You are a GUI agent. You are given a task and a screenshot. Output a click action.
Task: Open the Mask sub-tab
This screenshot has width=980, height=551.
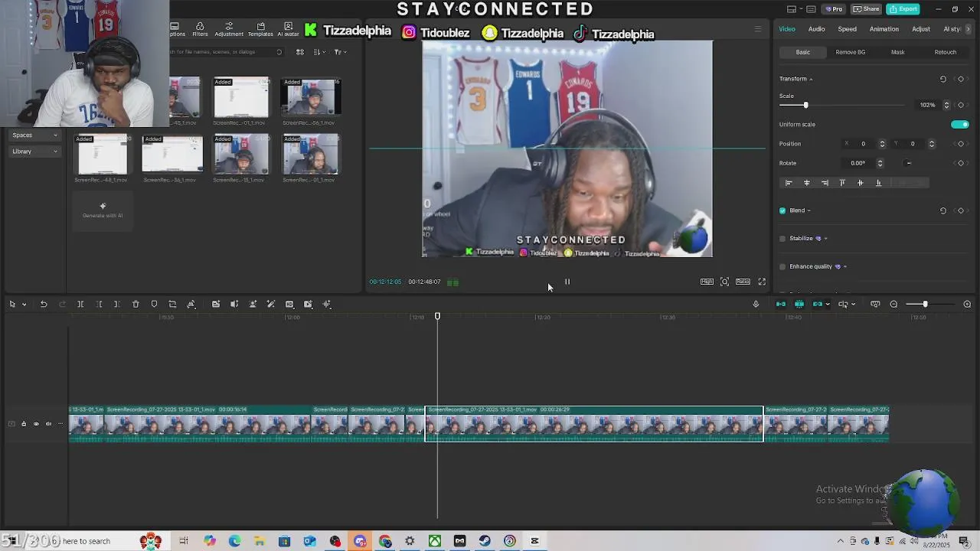point(898,52)
